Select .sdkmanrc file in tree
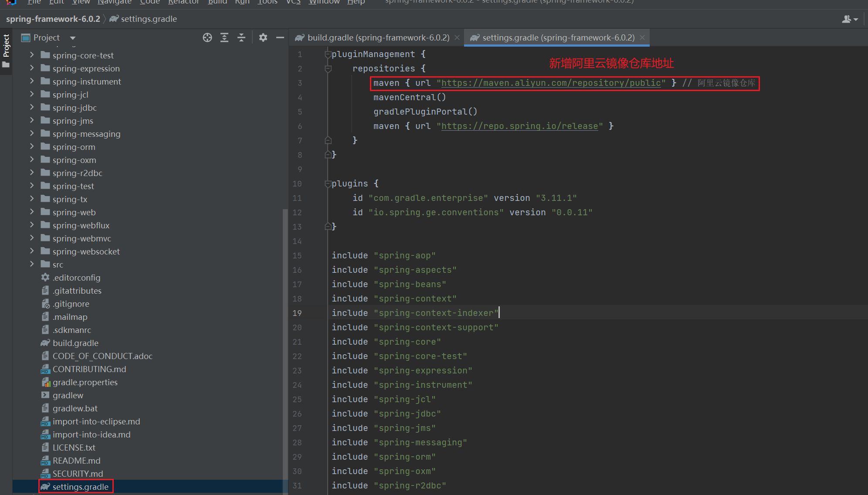Screen dimensions: 868x495 [72, 330]
